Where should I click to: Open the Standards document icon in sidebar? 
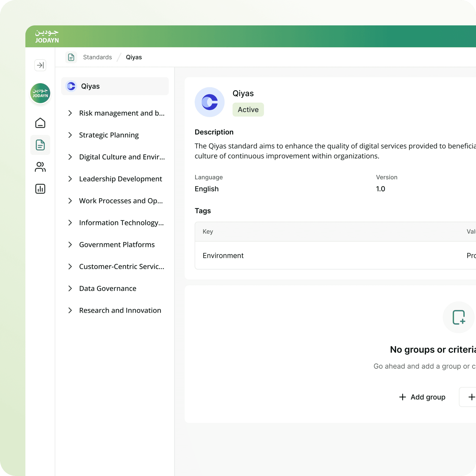click(x=40, y=145)
